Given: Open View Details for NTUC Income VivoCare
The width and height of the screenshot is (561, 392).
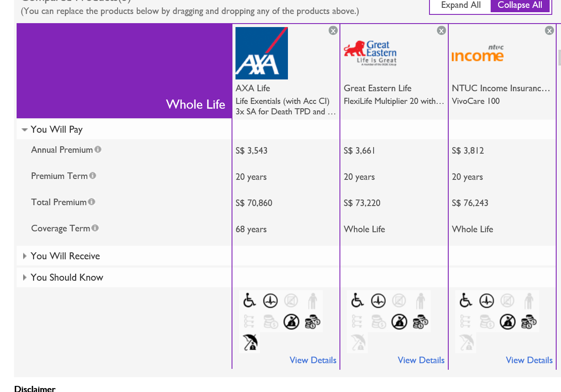Looking at the screenshot, I should (x=529, y=360).
